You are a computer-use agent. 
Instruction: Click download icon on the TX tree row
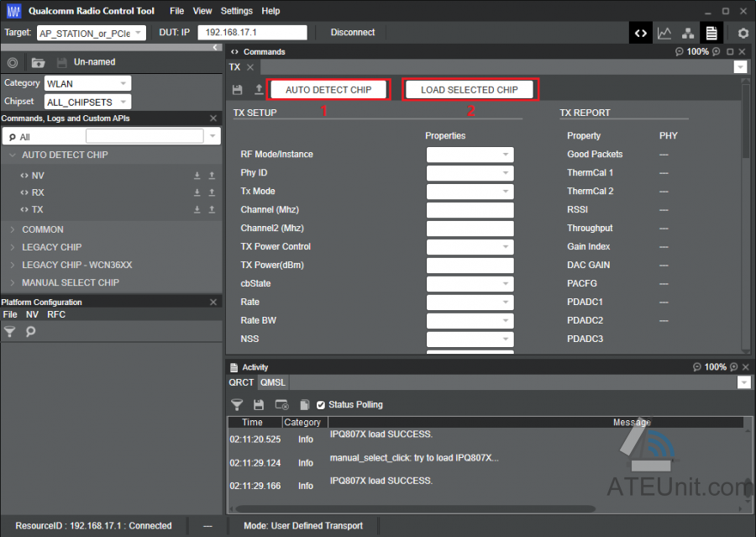coord(197,209)
